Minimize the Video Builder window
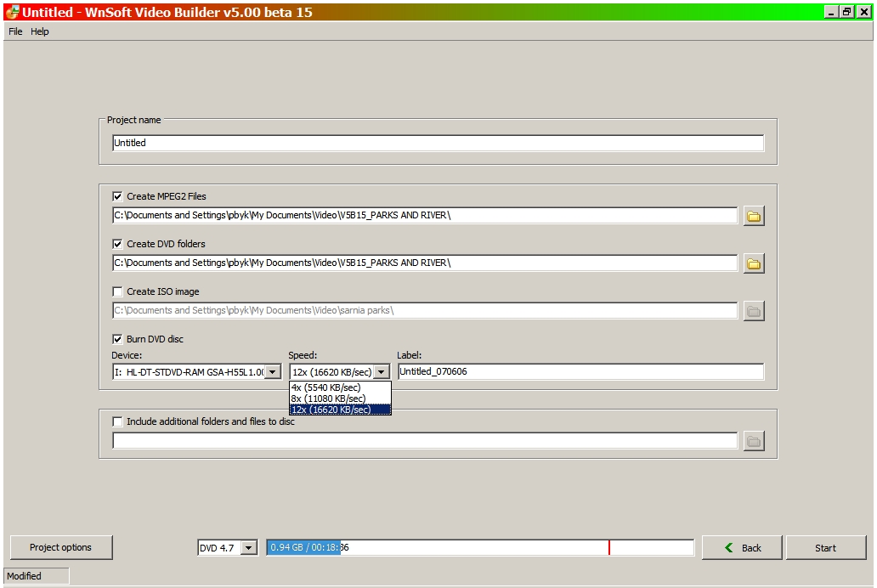Viewport: 877px width, 588px height. 832,12
